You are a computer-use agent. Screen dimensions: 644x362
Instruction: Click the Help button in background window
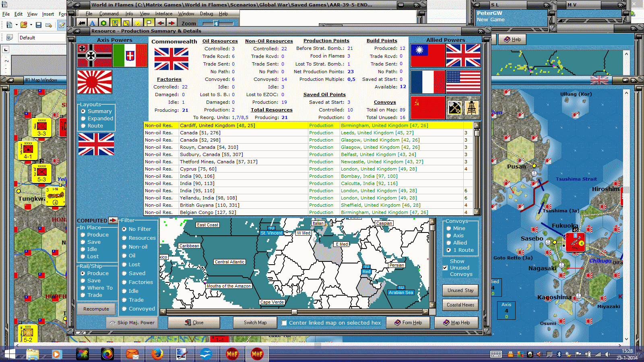click(x=513, y=39)
